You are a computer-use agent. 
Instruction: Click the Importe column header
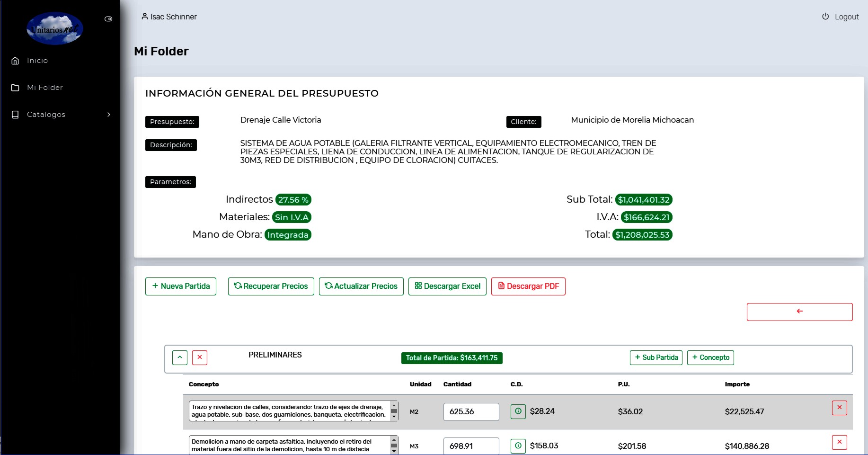point(737,384)
